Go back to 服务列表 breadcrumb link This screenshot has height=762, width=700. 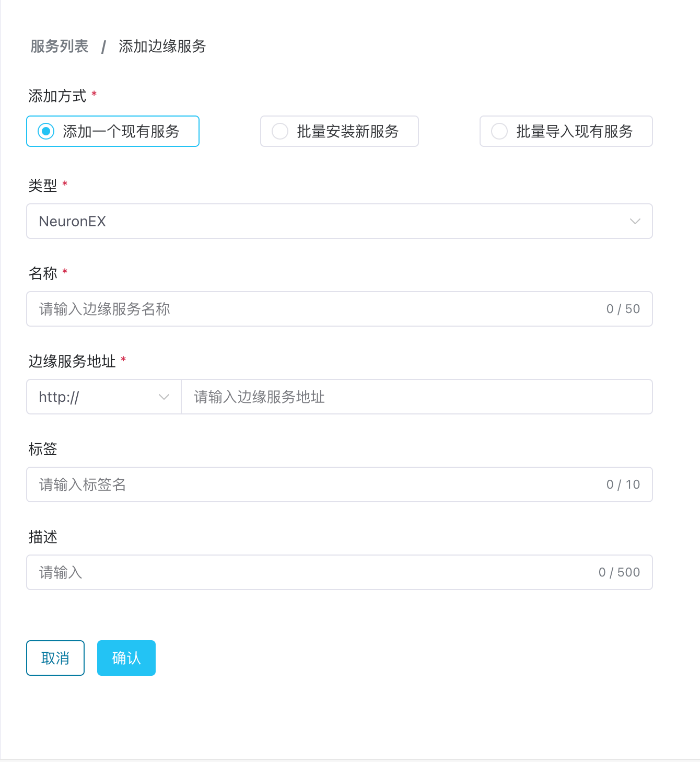[x=60, y=47]
